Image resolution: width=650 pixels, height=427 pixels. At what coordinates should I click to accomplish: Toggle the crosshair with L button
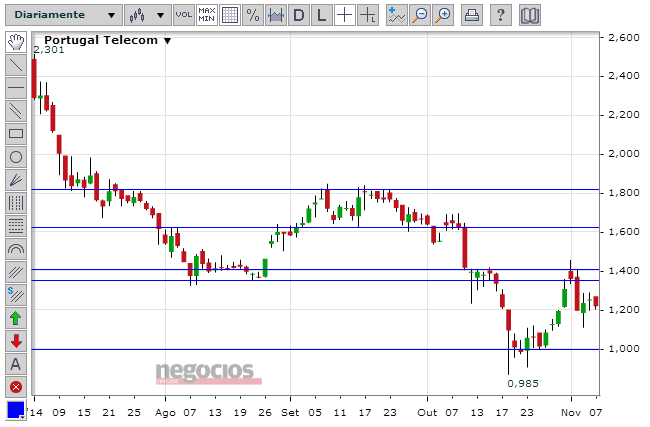click(368, 15)
